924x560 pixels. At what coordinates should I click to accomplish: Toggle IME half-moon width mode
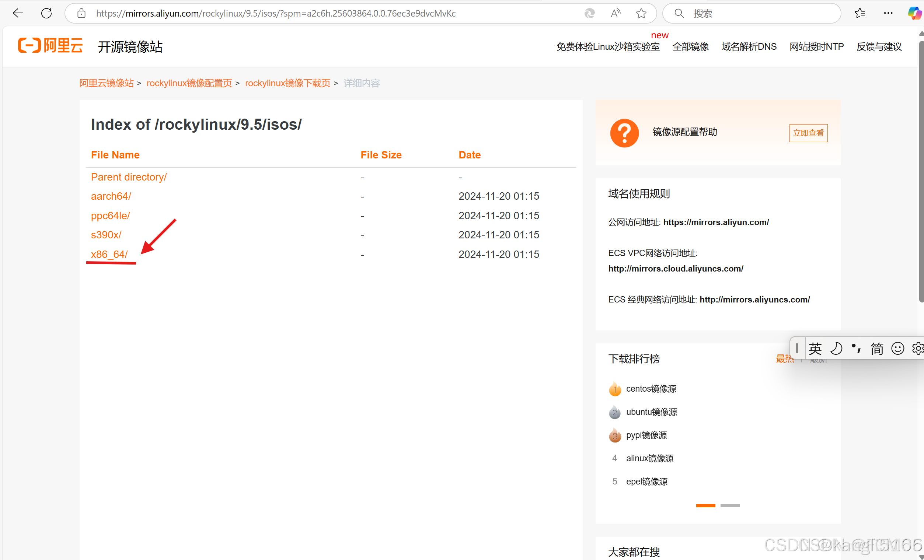(836, 349)
